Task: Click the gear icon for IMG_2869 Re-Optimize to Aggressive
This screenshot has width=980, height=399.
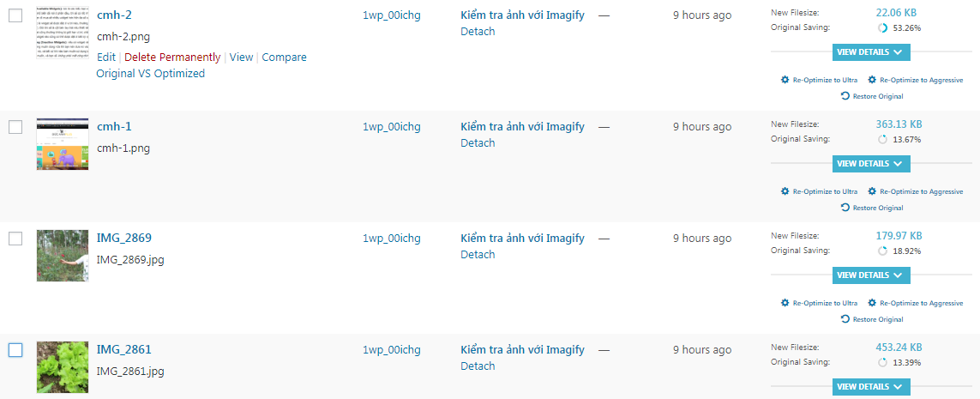Action: (x=872, y=303)
